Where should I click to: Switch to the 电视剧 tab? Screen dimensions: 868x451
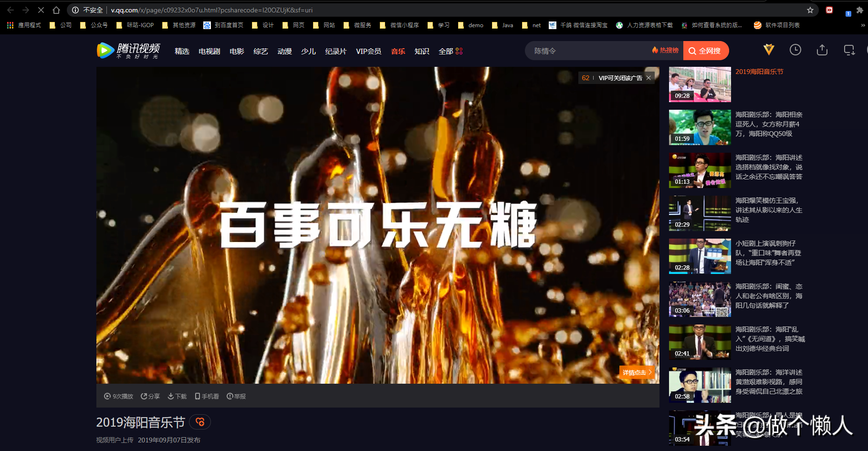(x=209, y=51)
